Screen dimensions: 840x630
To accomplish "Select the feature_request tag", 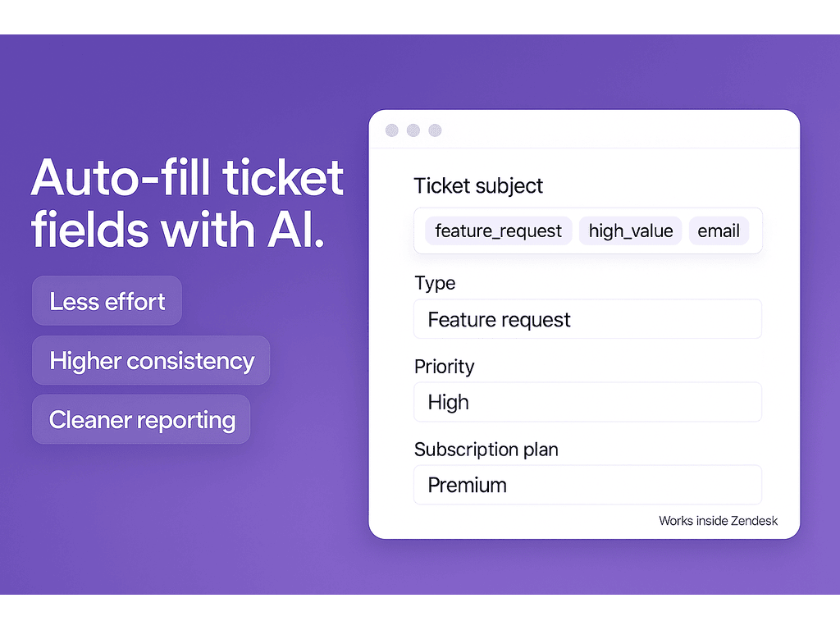I will (498, 231).
